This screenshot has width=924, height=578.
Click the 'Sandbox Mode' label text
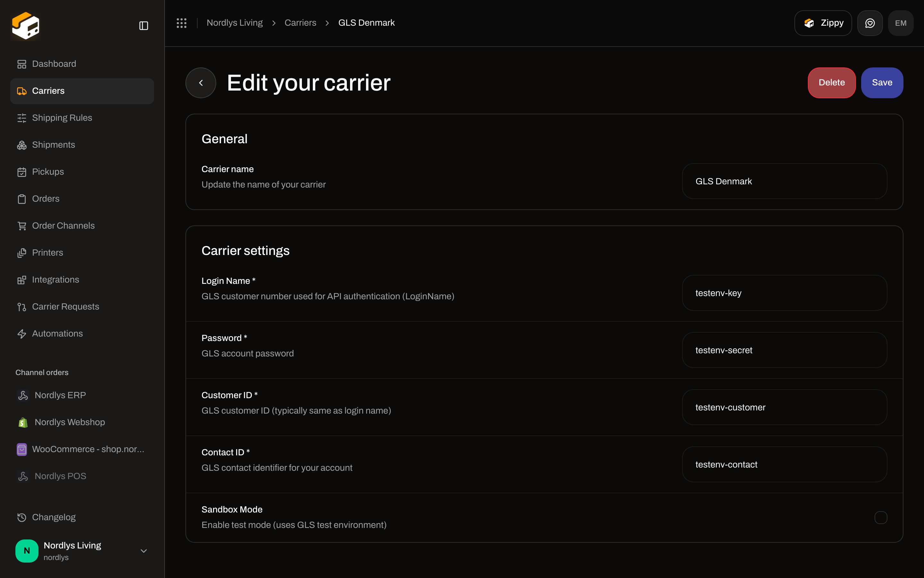(232, 510)
